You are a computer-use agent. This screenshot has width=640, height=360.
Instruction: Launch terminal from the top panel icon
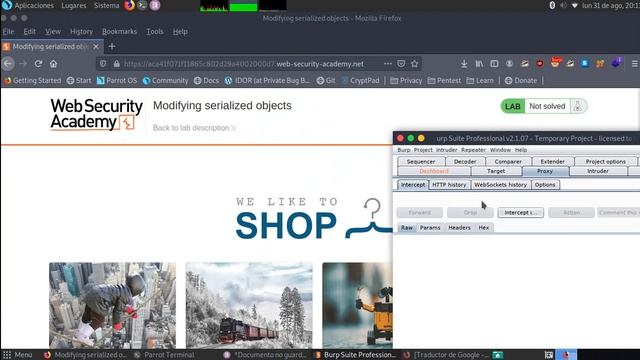pos(142,5)
